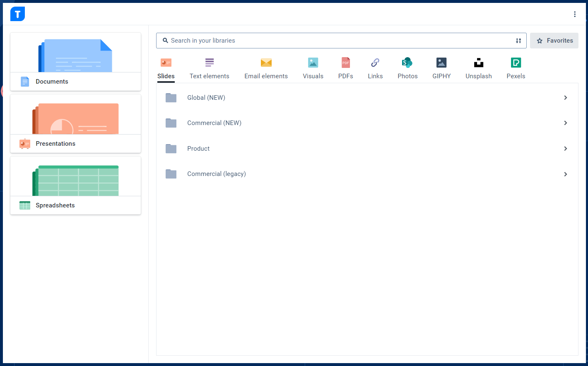Screen dimensions: 588x366
Task: Click the small Presentations slide icon
Action: [x=25, y=144]
